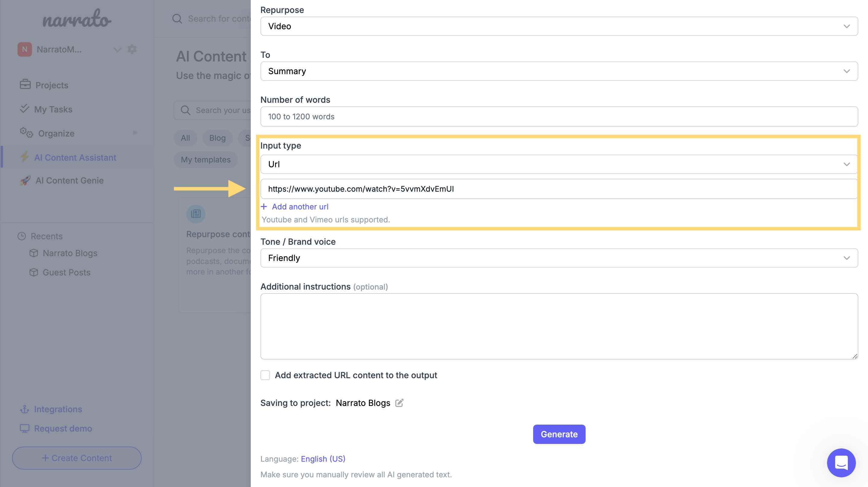868x487 pixels.
Task: Select the Blog filter tab
Action: coord(217,138)
